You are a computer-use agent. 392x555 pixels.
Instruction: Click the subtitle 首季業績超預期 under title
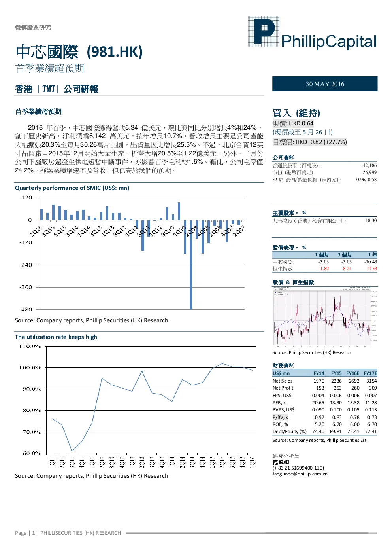click(49, 68)
